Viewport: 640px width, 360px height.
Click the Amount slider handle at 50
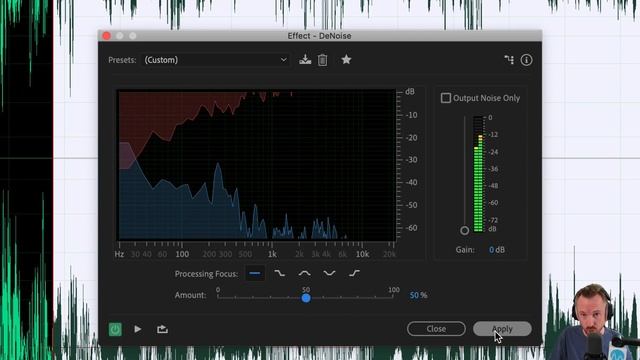click(306, 298)
